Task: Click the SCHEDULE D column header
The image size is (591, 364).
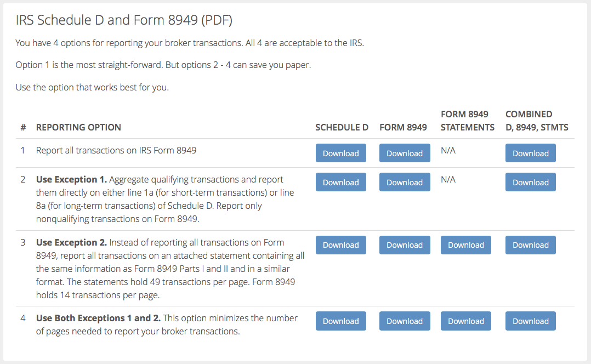Action: tap(342, 127)
